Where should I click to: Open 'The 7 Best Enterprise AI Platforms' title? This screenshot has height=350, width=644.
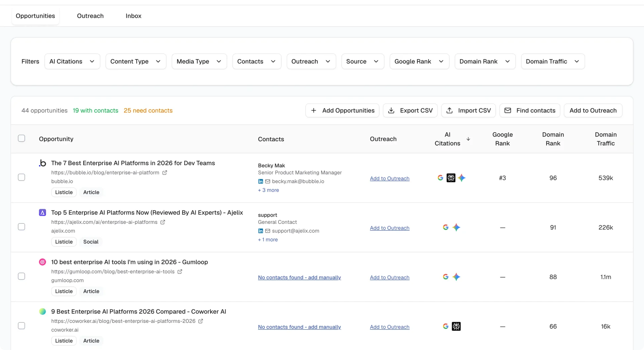point(133,163)
